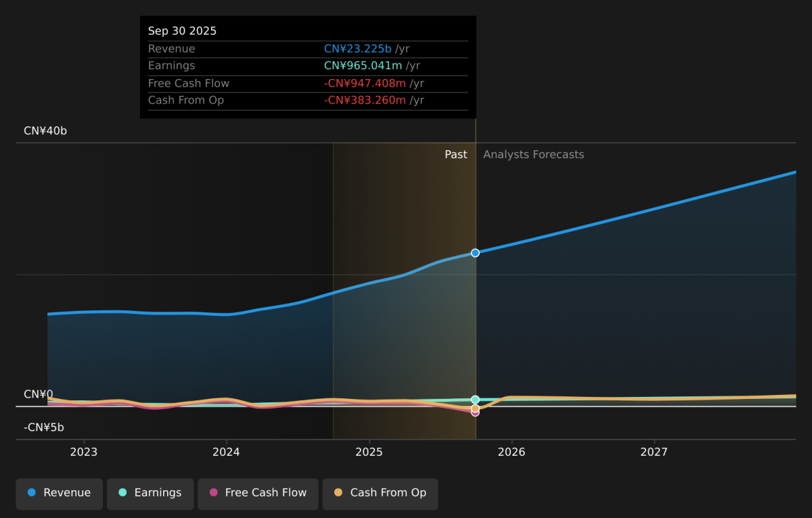Click the 2025 x-axis label
The image size is (812, 518).
tap(369, 452)
